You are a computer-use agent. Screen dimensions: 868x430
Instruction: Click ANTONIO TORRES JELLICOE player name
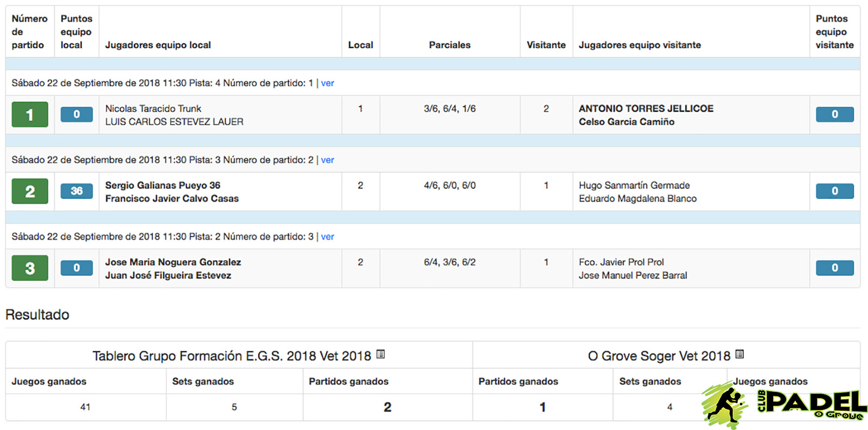[x=646, y=108]
